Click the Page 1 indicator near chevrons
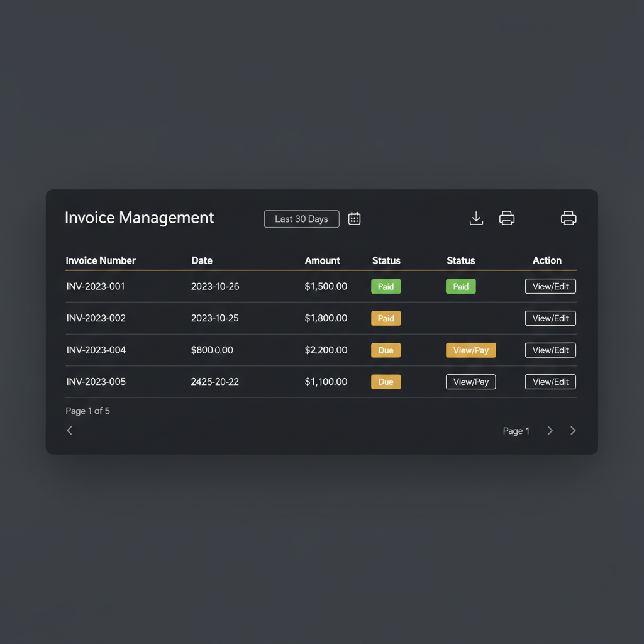This screenshot has height=644, width=644. pos(516,431)
